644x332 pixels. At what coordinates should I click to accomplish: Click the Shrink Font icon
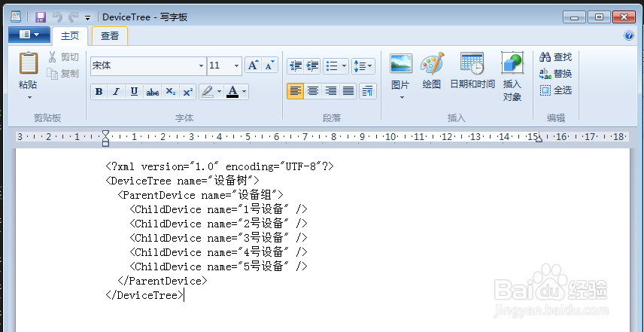[270, 65]
